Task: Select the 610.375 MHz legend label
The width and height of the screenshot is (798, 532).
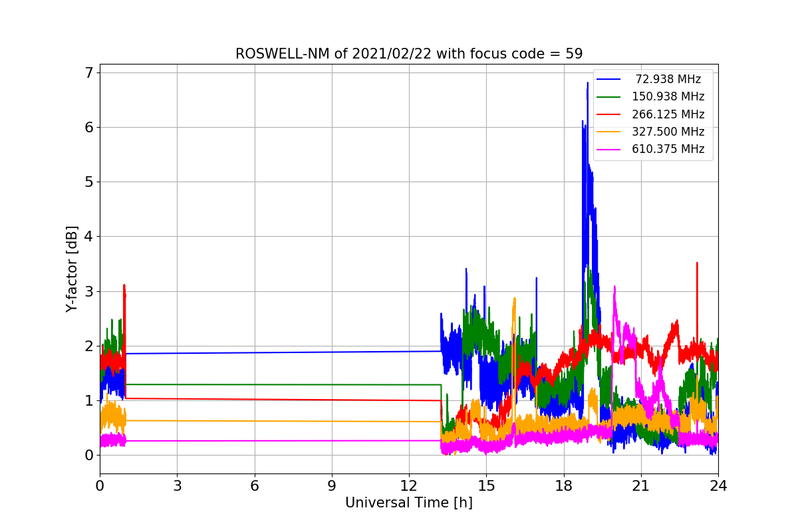Action: [x=668, y=149]
